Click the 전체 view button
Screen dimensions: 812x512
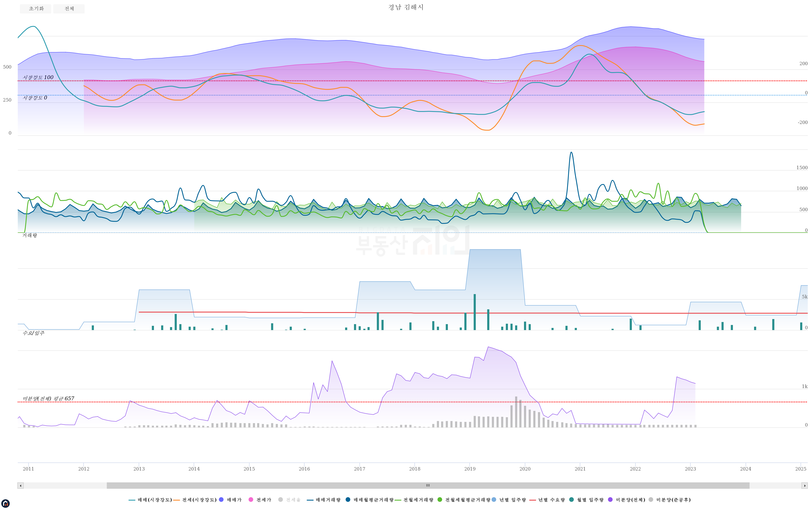(69, 9)
